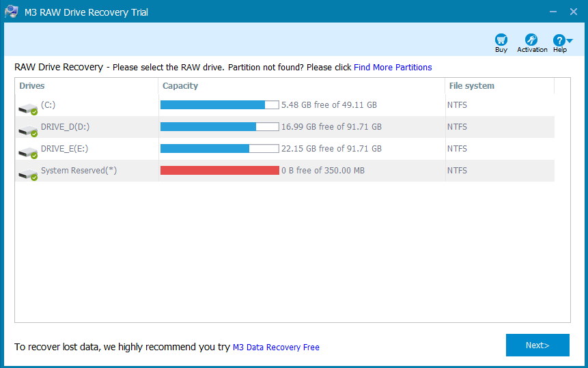Click the DRIVE_D capacity usage bar

tap(220, 127)
